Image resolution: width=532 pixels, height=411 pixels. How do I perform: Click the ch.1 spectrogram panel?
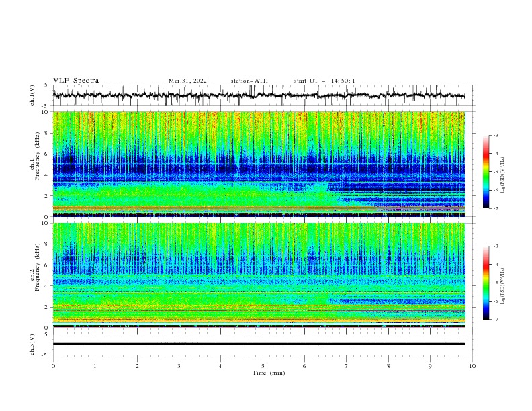point(259,164)
